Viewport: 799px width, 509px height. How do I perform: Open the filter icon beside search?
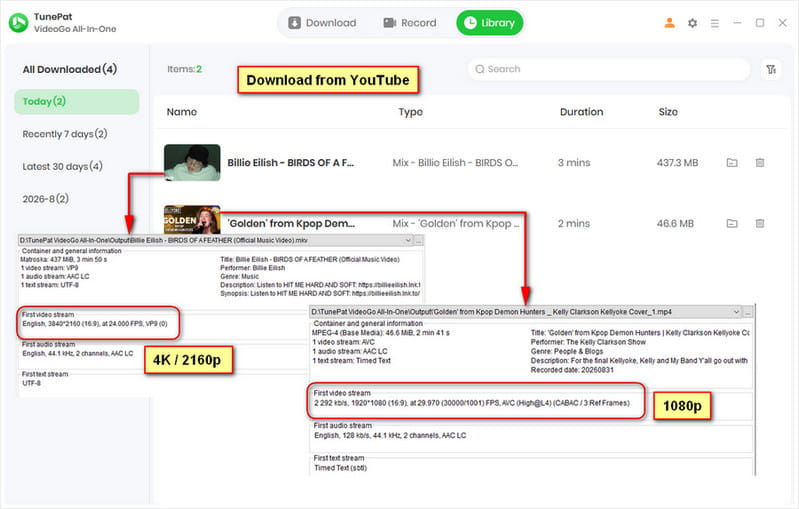coord(771,69)
